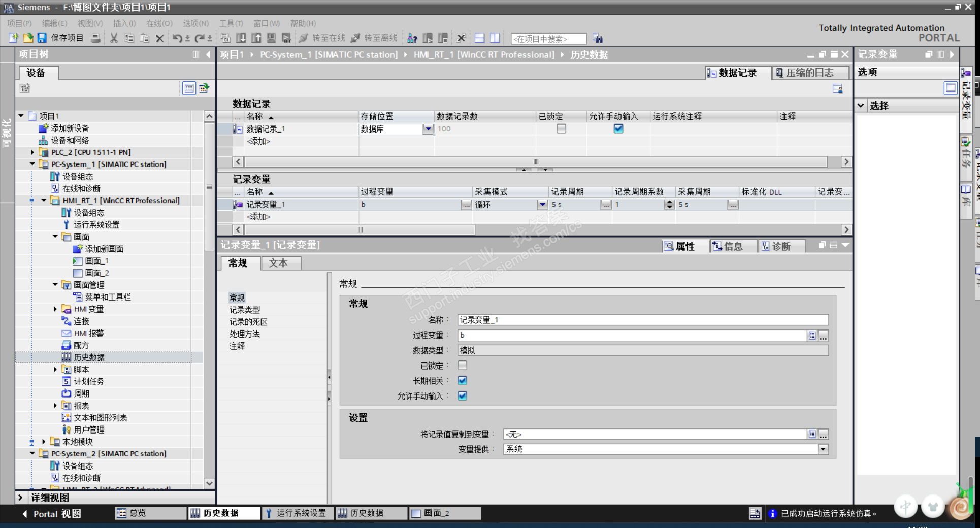Click the 名称 field containing 记录变量_1
This screenshot has width=980, height=528.
pos(643,320)
